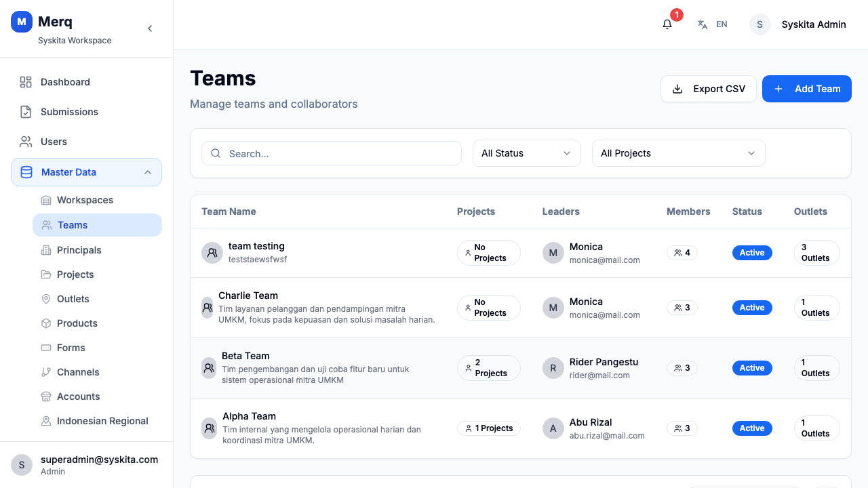Image resolution: width=868 pixels, height=488 pixels.
Task: Click Abu Rizal's A avatar
Action: (x=553, y=428)
